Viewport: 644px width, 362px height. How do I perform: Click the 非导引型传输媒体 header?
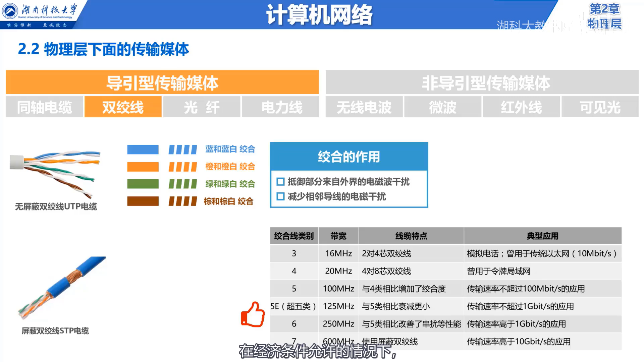pos(482,82)
